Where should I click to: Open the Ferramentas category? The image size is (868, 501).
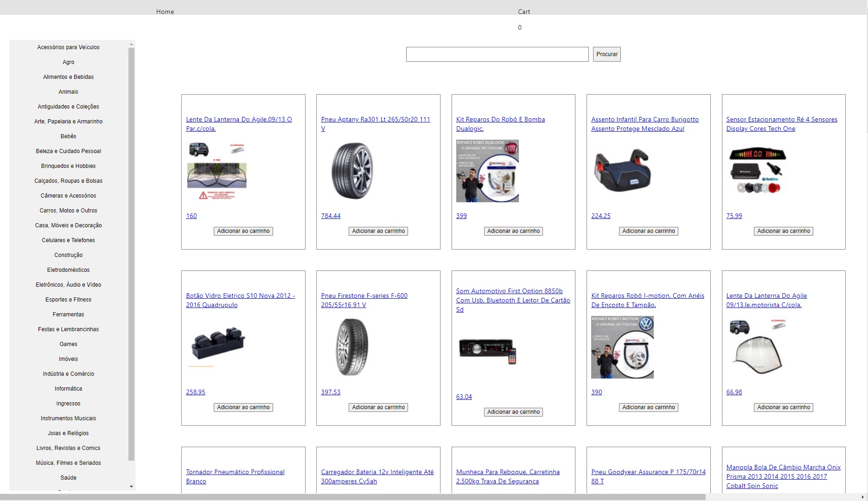[x=68, y=315]
